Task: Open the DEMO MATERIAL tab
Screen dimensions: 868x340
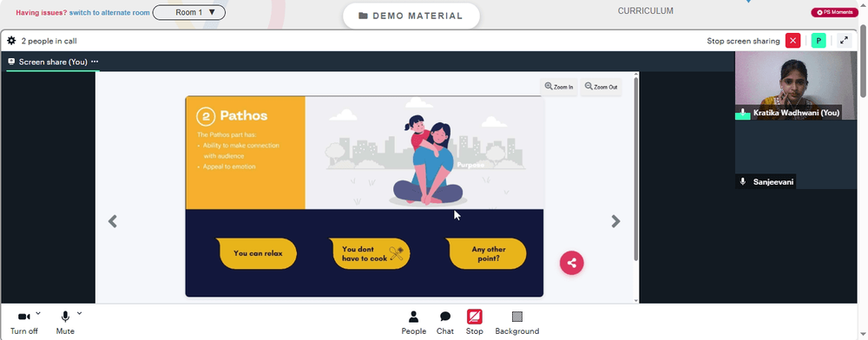Action: [411, 16]
